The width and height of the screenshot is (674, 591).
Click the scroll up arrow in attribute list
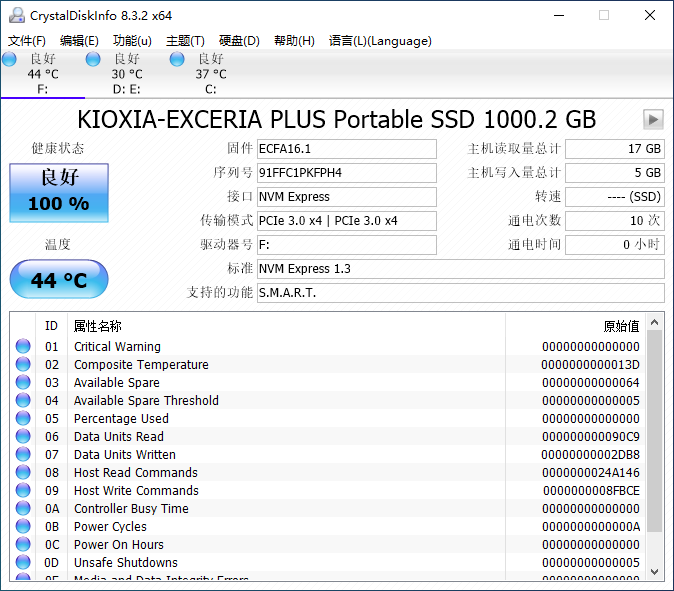(654, 322)
